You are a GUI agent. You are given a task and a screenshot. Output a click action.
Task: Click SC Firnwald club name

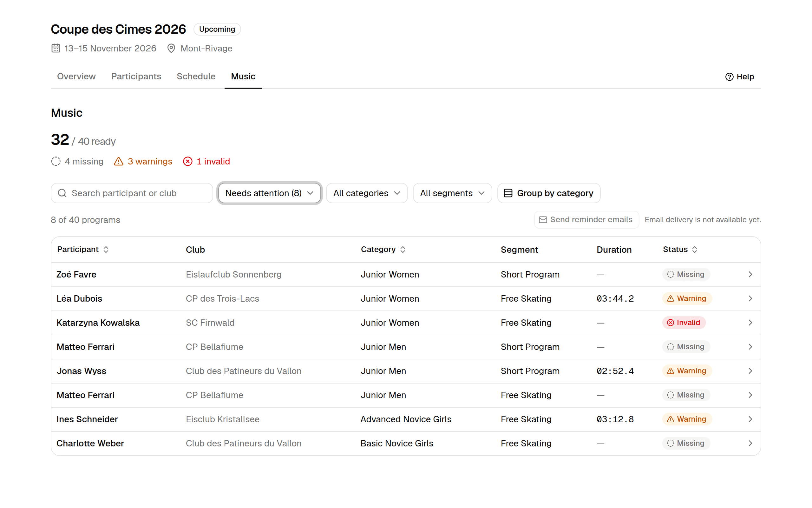tap(210, 323)
